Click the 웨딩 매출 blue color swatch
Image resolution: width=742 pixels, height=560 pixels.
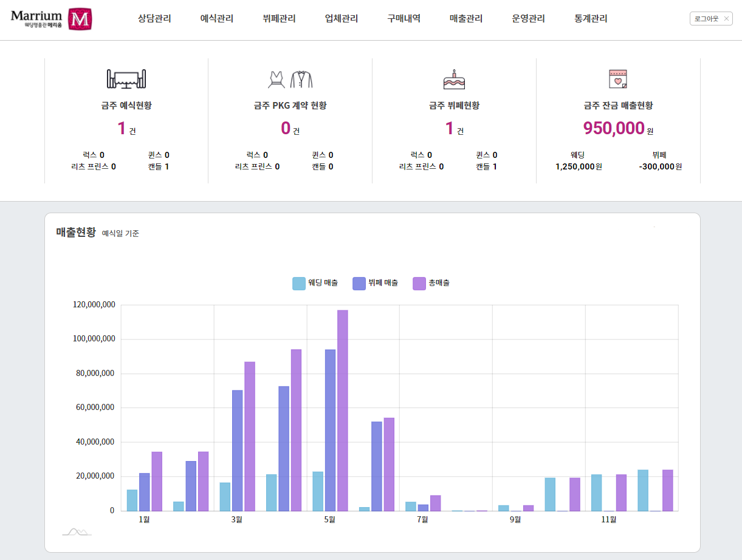[x=299, y=283]
